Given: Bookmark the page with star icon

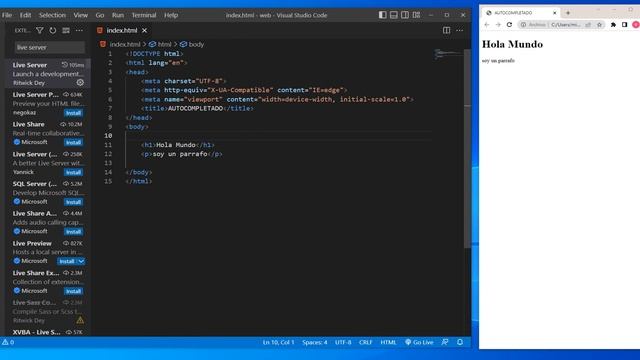Looking at the screenshot, I should pos(599,24).
